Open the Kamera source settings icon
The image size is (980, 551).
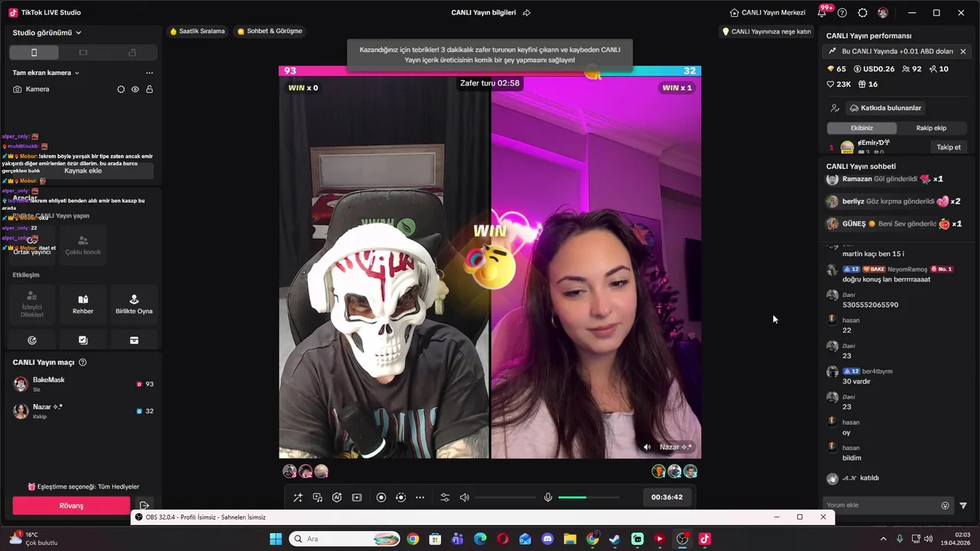coord(121,90)
